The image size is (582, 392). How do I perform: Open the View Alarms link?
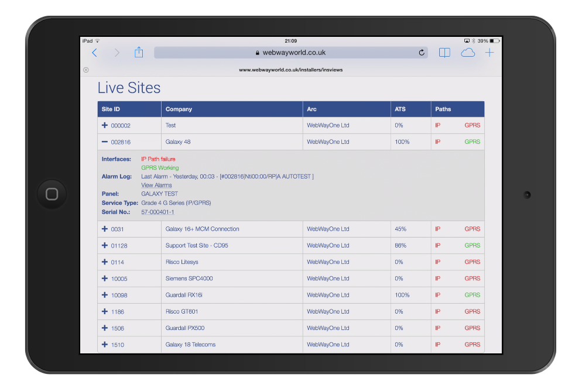pyautogui.click(x=156, y=185)
